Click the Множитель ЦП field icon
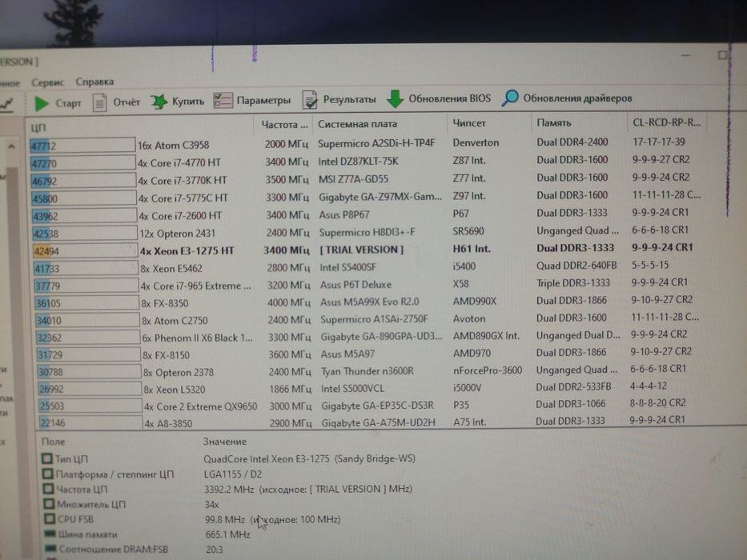The image size is (747, 560). click(49, 504)
